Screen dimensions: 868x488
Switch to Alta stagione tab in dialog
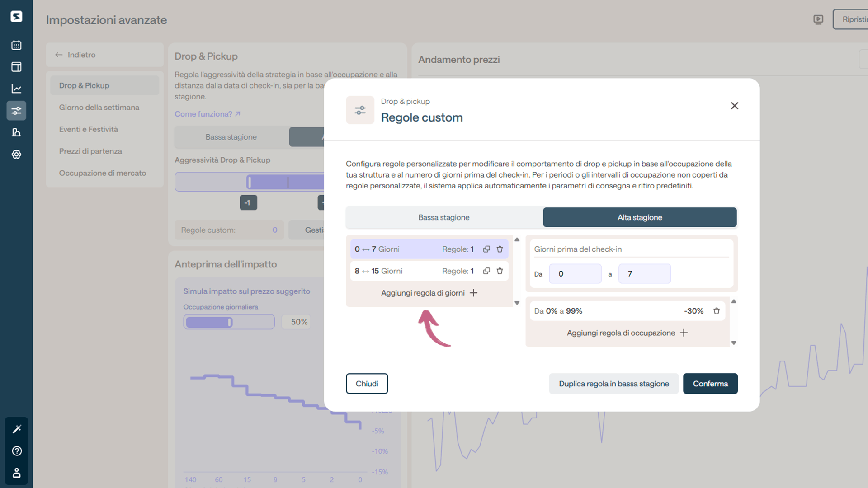[x=640, y=217]
